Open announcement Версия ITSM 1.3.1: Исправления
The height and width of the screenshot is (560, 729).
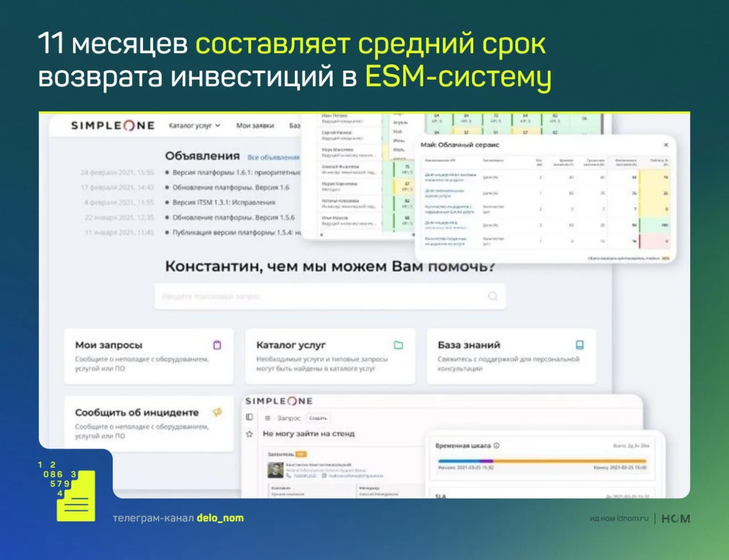tap(224, 202)
